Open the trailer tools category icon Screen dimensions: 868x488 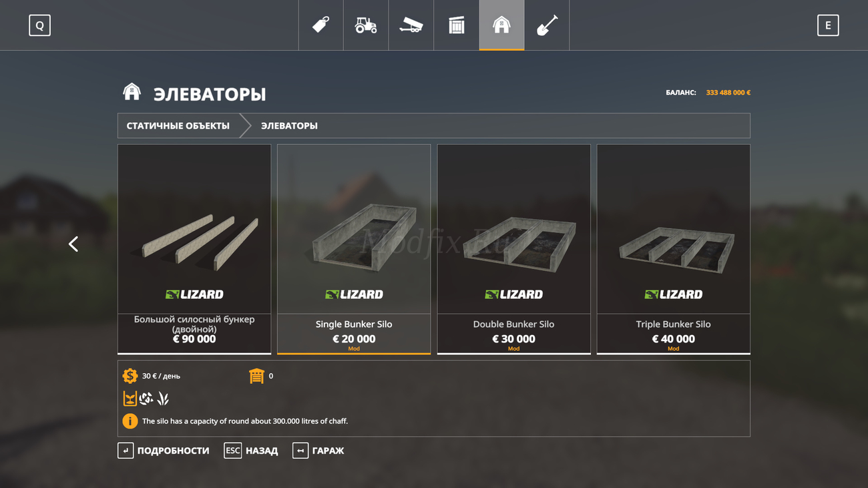tap(411, 25)
